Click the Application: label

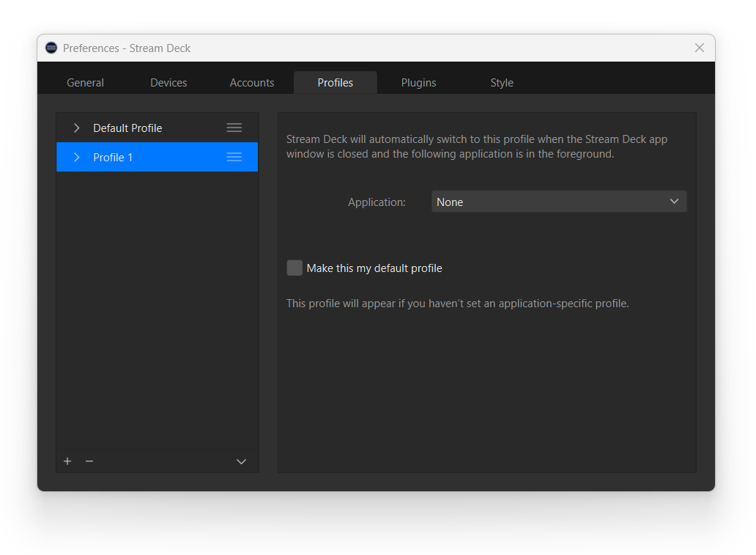click(x=377, y=202)
